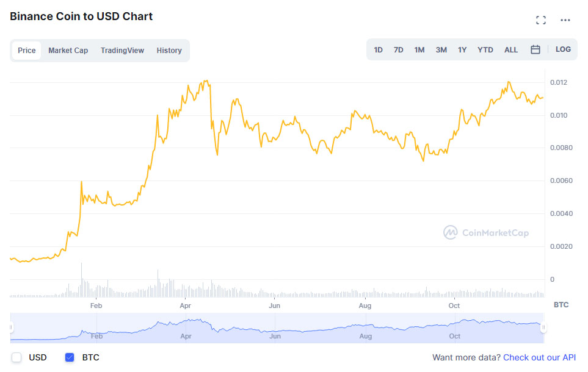Follow the 'Check out our API' link
Image resolution: width=588 pixels, height=372 pixels.
click(x=539, y=357)
